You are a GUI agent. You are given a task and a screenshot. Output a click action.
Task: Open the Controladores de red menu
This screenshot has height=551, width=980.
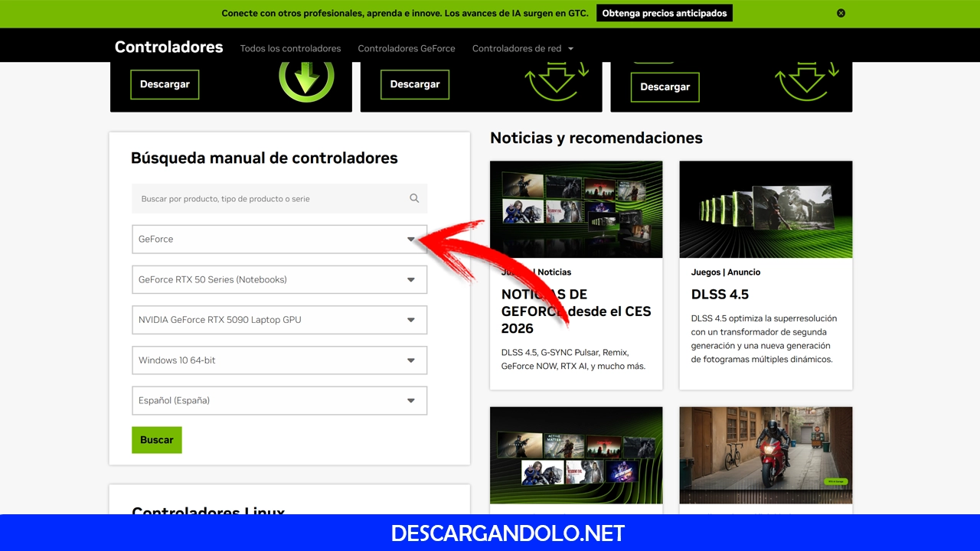[522, 48]
